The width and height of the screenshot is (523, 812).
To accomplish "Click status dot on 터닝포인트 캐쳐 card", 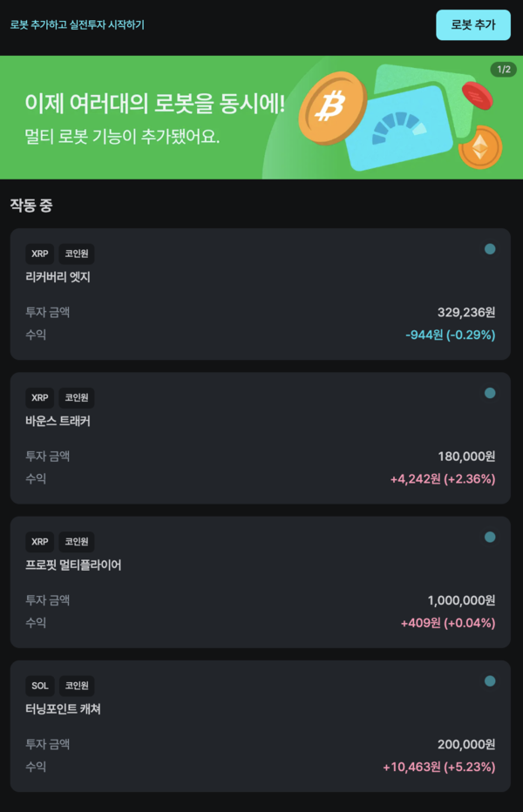I will pyautogui.click(x=490, y=681).
